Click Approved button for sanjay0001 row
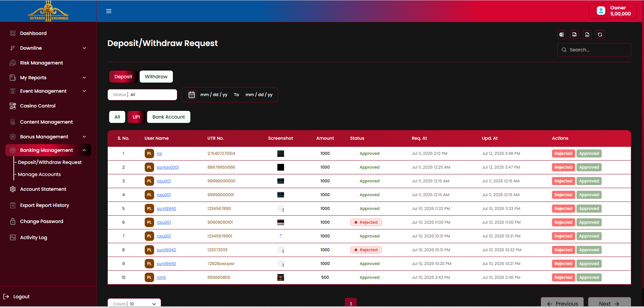644x308 pixels. pyautogui.click(x=589, y=167)
